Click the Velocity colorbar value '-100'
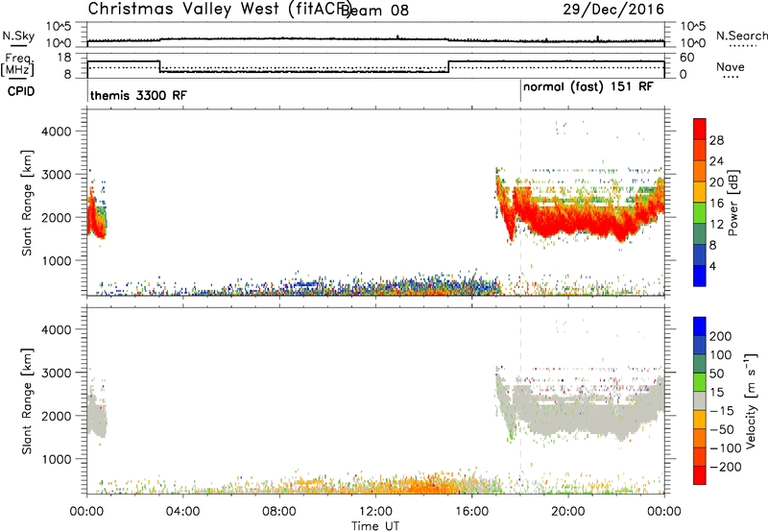768x532 pixels. pos(725,448)
